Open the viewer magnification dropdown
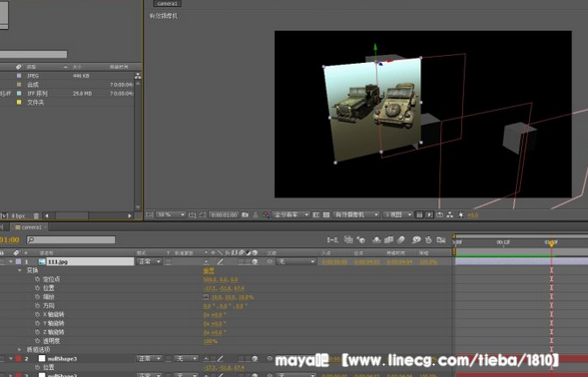The image size is (588, 377). (171, 214)
